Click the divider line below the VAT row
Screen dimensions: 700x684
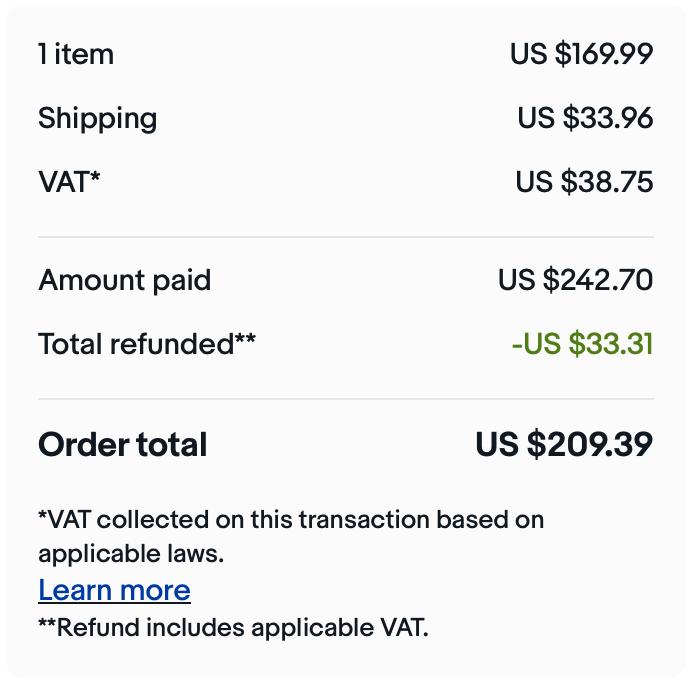tap(346, 237)
